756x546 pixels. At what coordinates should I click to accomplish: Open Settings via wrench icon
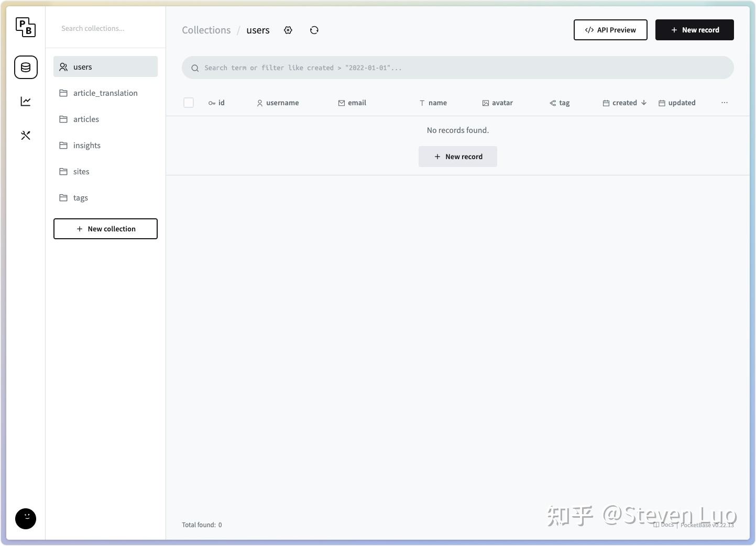(x=26, y=135)
